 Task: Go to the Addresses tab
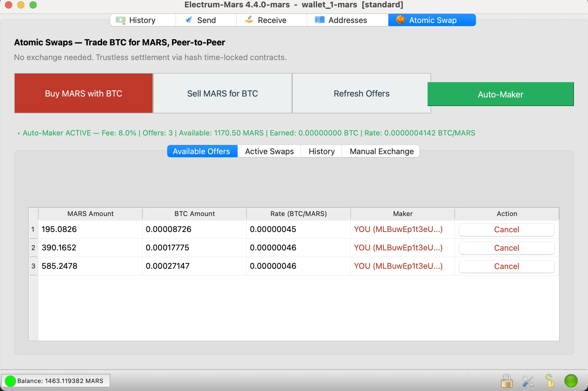(x=347, y=20)
